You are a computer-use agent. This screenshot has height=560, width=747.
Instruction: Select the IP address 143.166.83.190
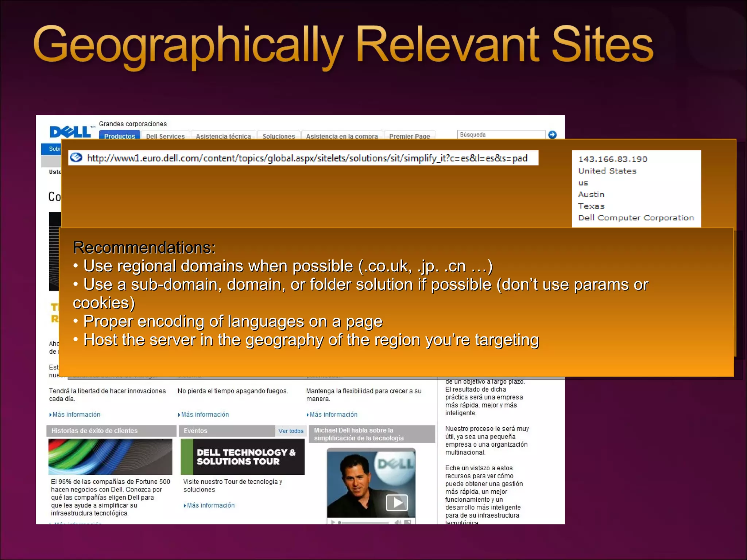tap(613, 159)
